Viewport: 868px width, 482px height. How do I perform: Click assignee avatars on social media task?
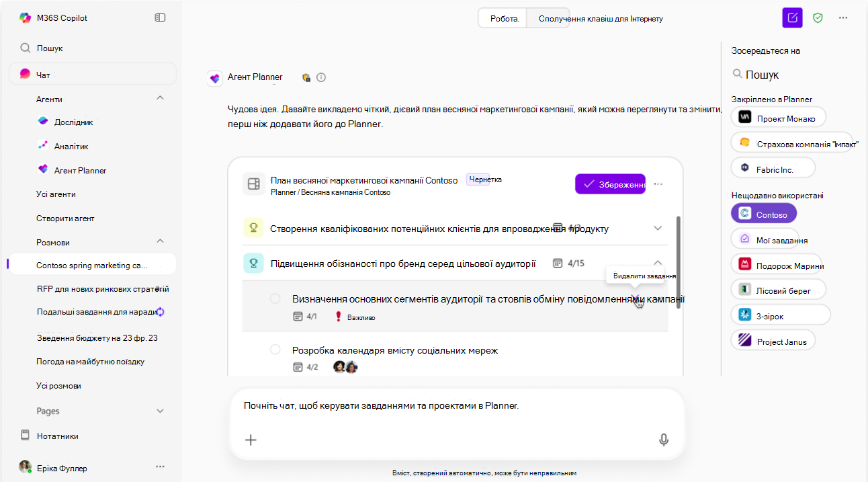[345, 367]
